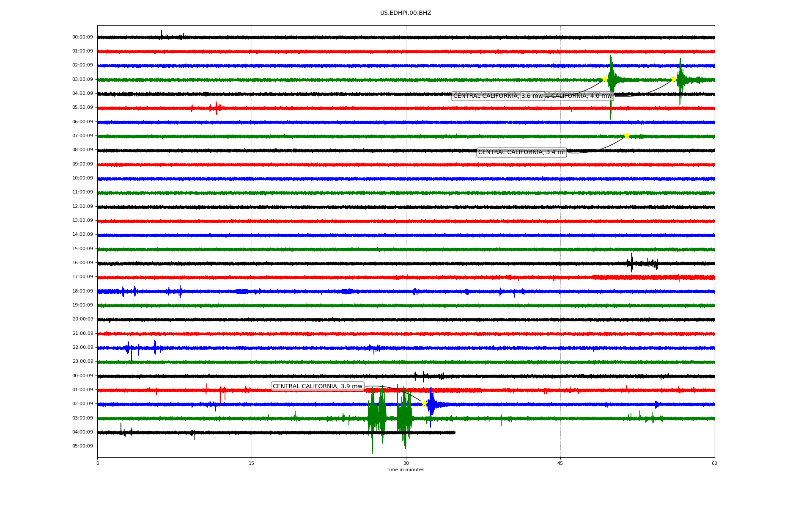Click the black burst on the 16:00:09 trace

[632, 263]
